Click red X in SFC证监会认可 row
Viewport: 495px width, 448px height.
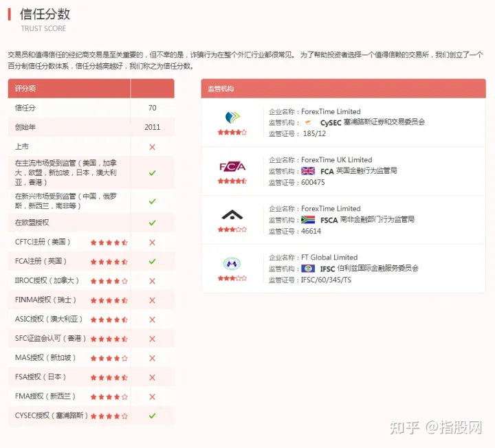click(152, 339)
